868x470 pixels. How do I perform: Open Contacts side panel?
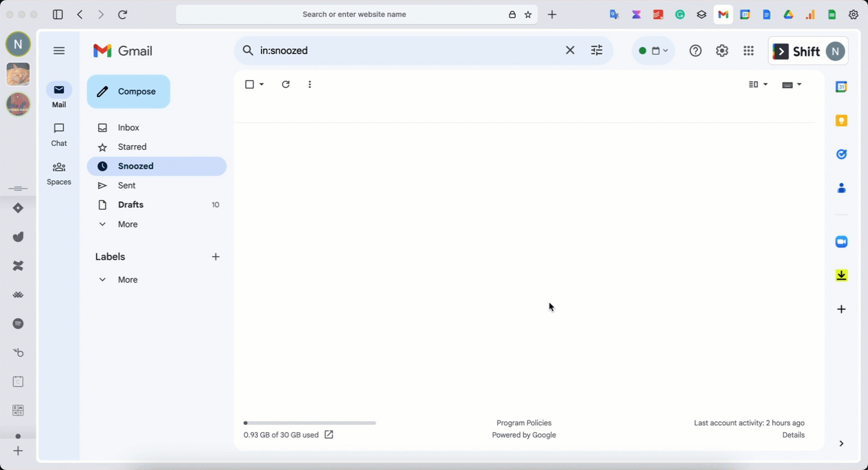(841, 188)
